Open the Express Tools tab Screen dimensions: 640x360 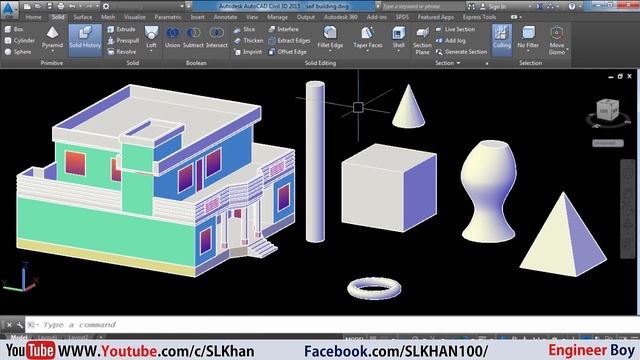[x=479, y=17]
